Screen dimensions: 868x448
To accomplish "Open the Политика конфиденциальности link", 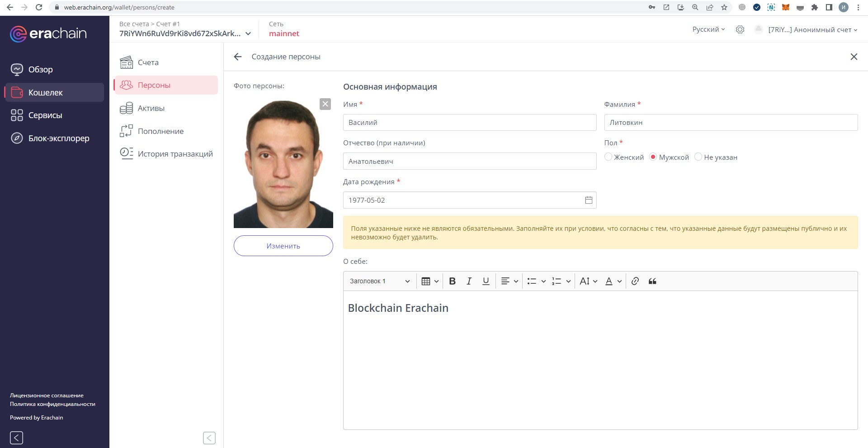I will click(x=52, y=404).
